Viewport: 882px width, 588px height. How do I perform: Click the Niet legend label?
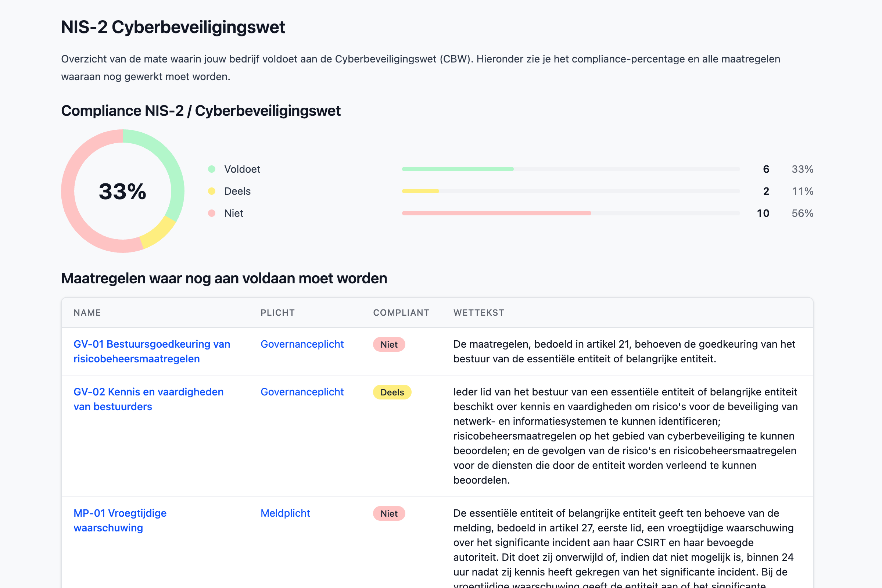pos(234,213)
